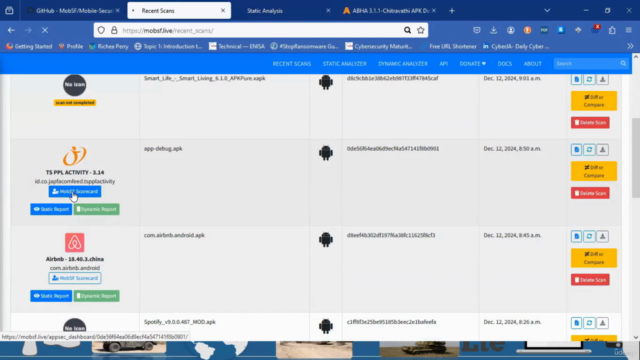Download icon for app-debug.apk row
The width and height of the screenshot is (640, 360).
pyautogui.click(x=602, y=150)
